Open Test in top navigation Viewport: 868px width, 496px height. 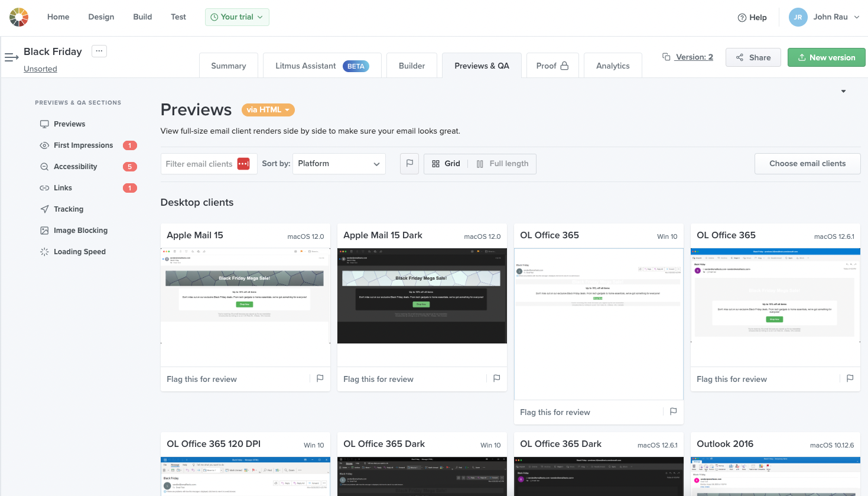point(178,17)
